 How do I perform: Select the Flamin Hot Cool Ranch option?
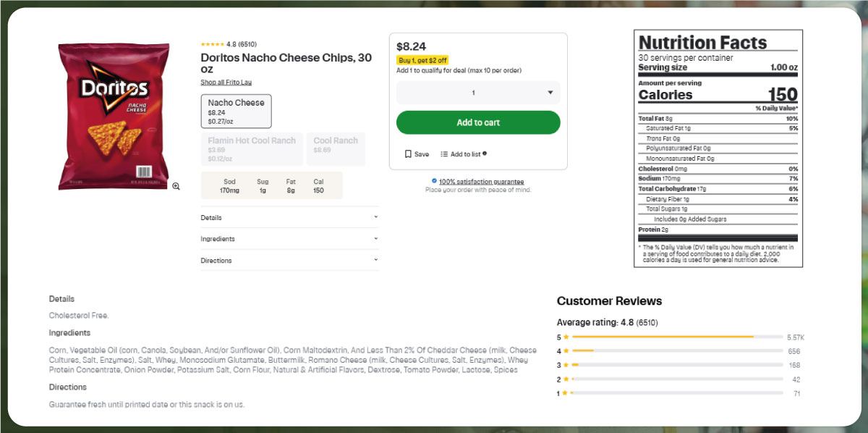pos(251,148)
